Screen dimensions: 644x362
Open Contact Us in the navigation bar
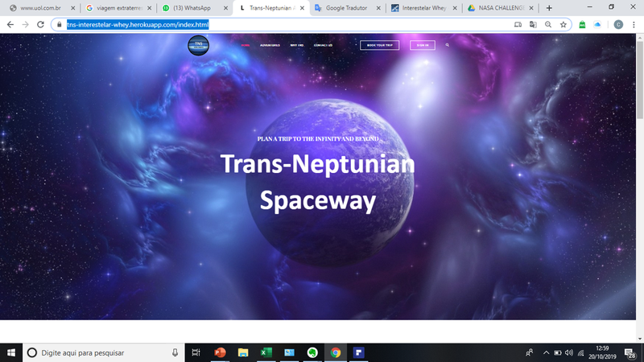pos(323,45)
